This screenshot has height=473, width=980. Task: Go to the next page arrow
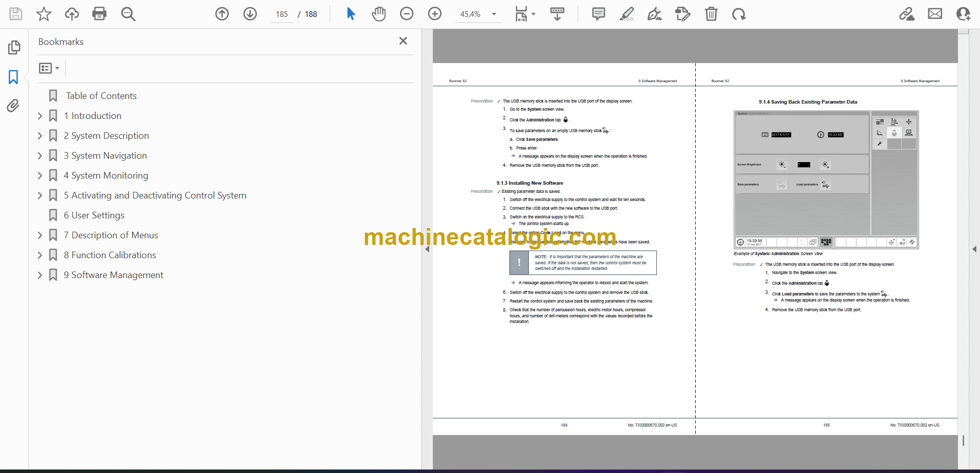[x=250, y=14]
